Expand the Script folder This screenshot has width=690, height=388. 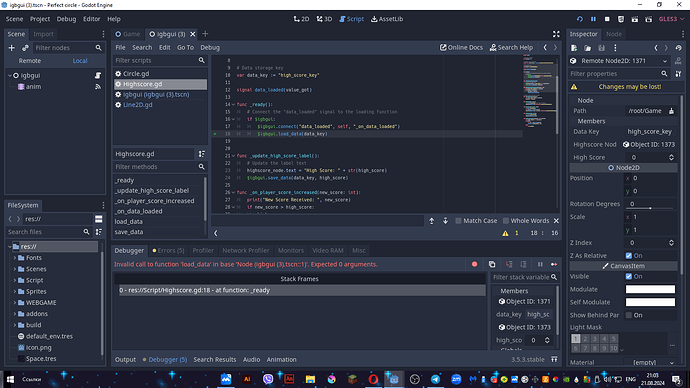pyautogui.click(x=15, y=280)
